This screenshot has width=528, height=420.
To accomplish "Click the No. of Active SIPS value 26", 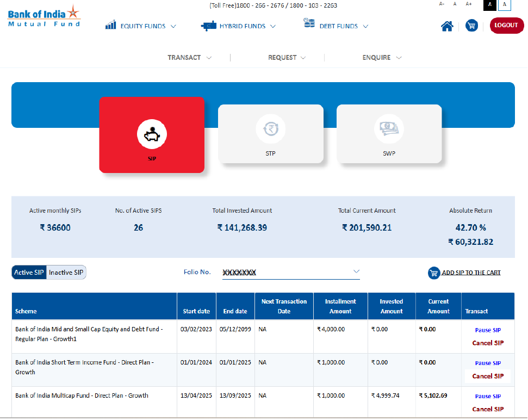I will click(x=139, y=228).
